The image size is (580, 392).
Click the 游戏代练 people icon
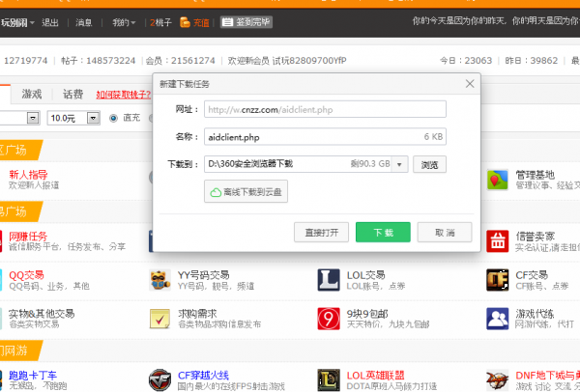click(x=497, y=319)
